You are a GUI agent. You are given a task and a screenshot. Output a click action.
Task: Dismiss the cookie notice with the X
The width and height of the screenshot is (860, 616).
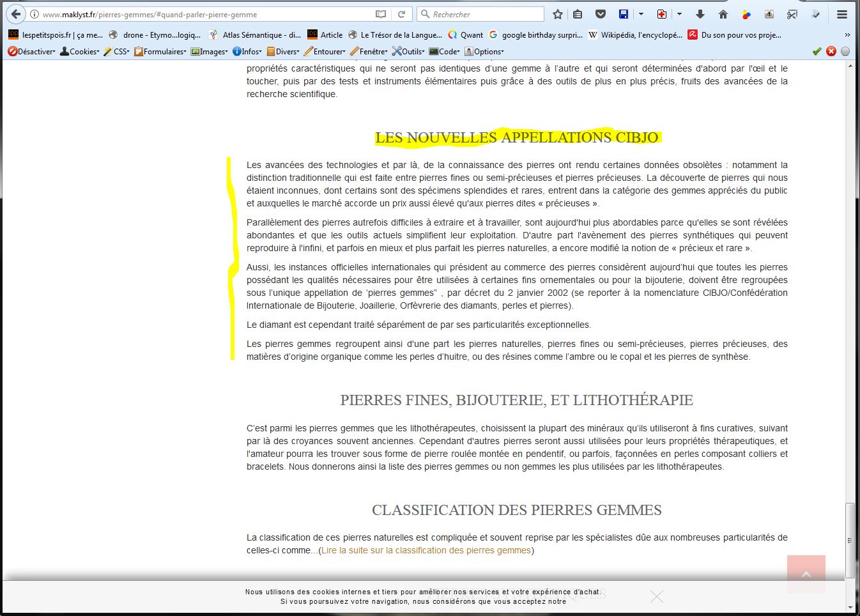[656, 596]
